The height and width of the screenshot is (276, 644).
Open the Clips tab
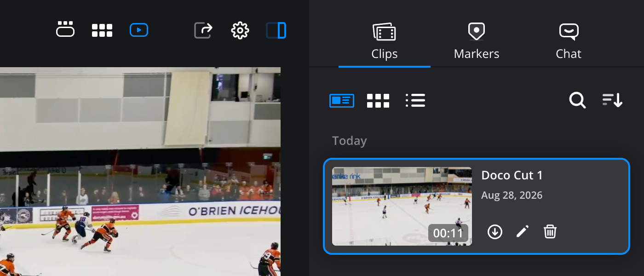point(385,41)
